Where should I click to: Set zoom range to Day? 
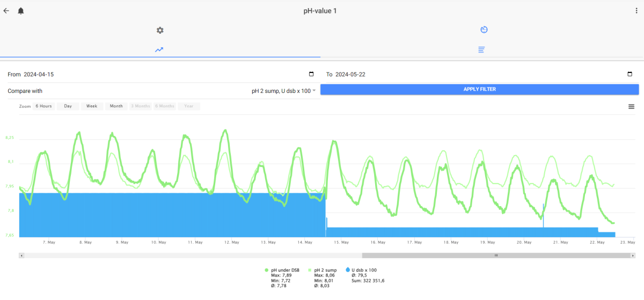[x=68, y=106]
